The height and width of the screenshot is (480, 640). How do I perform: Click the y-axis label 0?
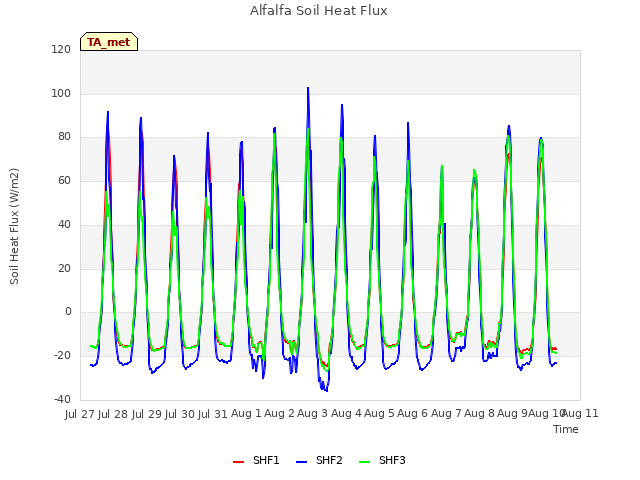pos(68,311)
